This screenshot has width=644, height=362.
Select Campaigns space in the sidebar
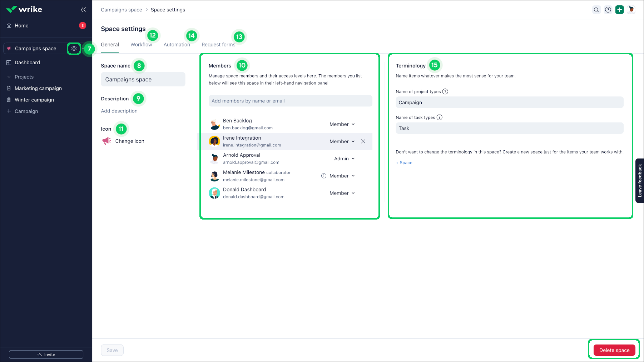pyautogui.click(x=35, y=49)
